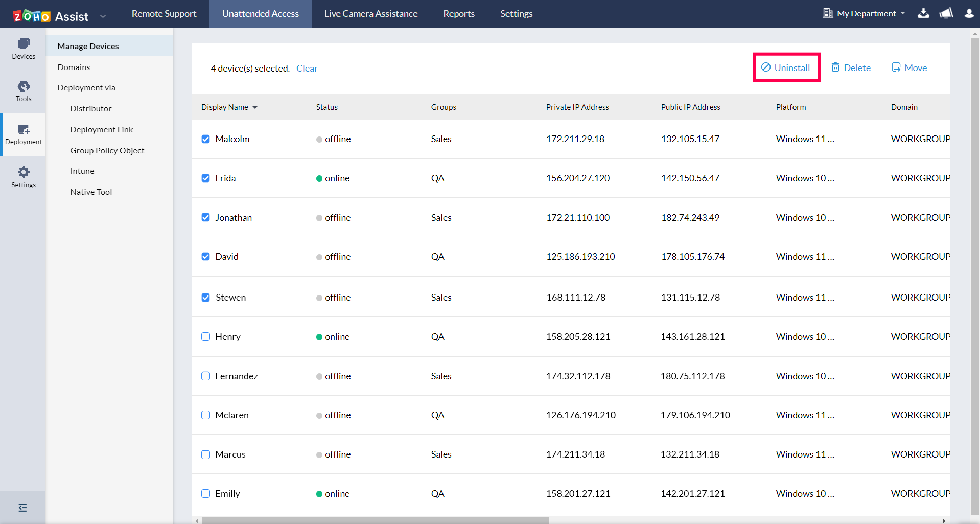The width and height of the screenshot is (980, 524).
Task: Select the checkbox for Henry
Action: [x=205, y=336]
